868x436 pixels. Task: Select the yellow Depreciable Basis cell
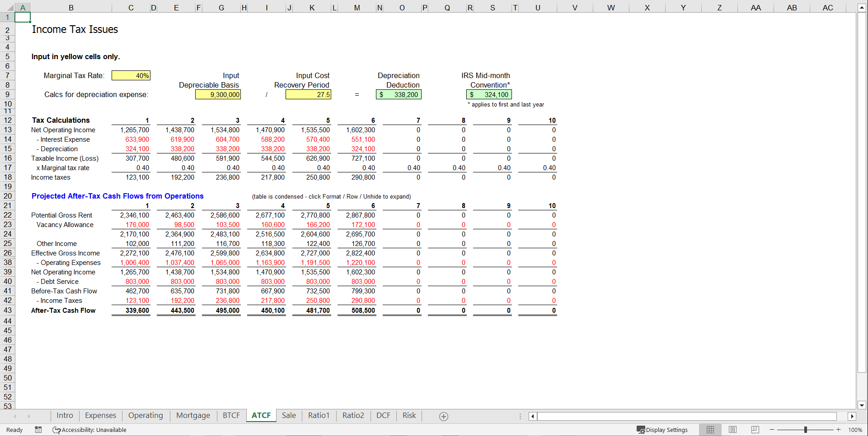point(218,94)
